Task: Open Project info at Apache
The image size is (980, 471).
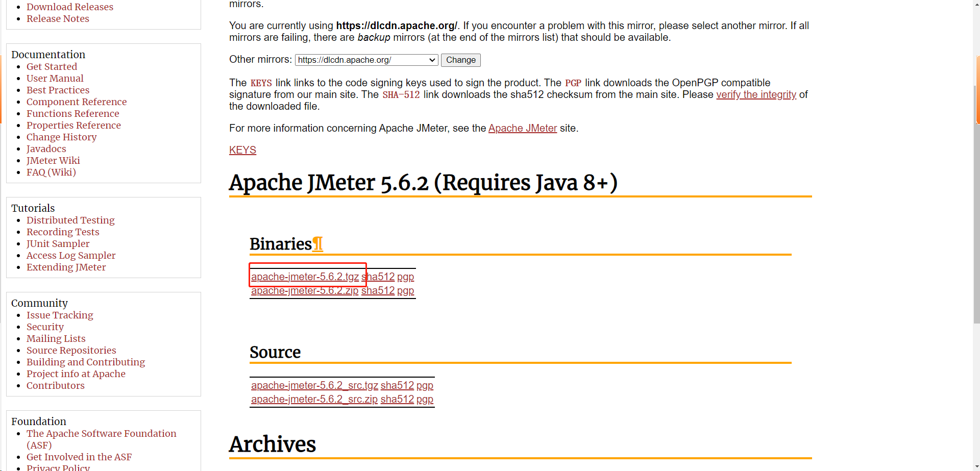Action: click(x=76, y=374)
